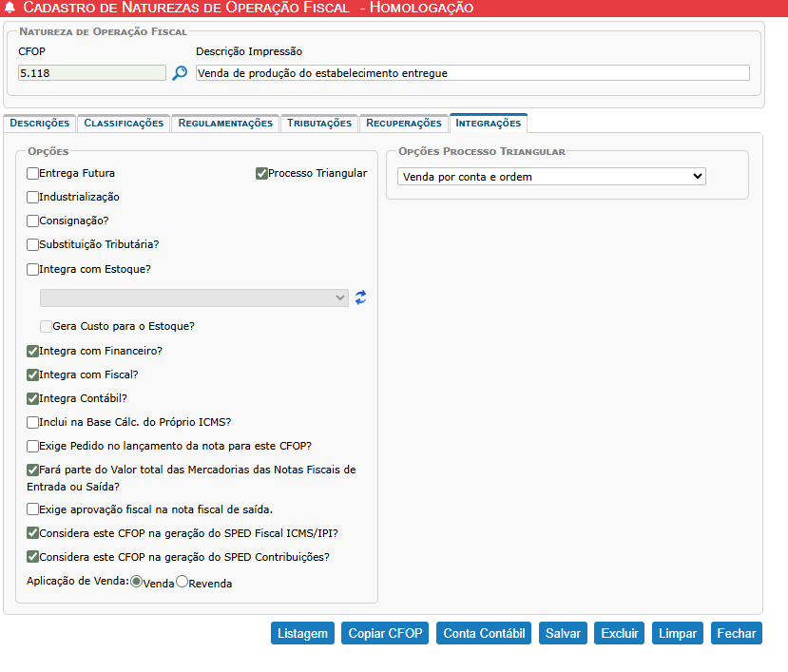This screenshot has width=788, height=672.
Task: Click the bell icon in title bar
Action: click(10, 8)
